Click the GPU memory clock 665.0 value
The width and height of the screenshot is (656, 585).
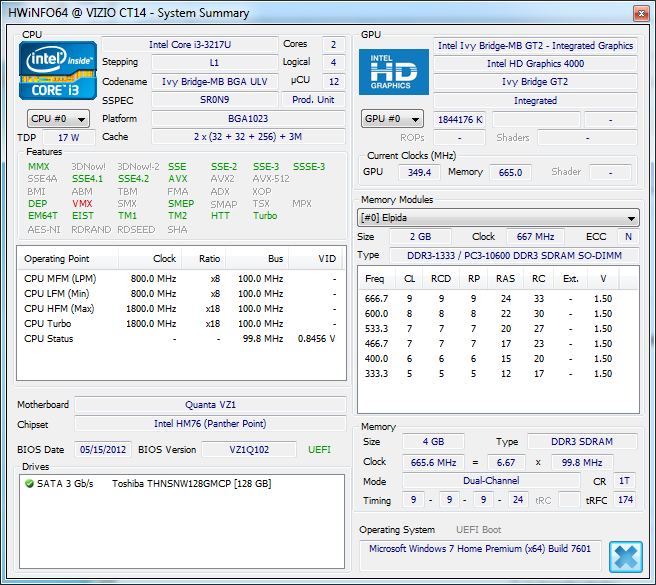click(x=510, y=172)
